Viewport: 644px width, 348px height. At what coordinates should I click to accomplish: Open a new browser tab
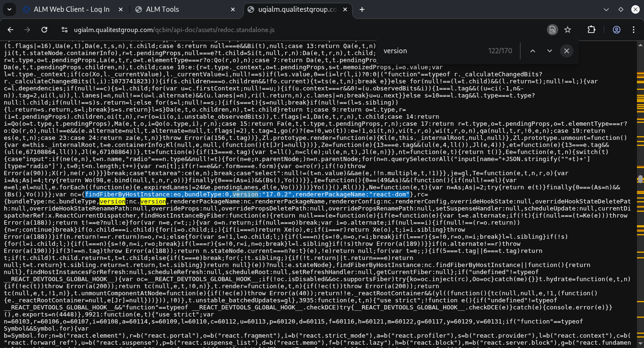(362, 9)
